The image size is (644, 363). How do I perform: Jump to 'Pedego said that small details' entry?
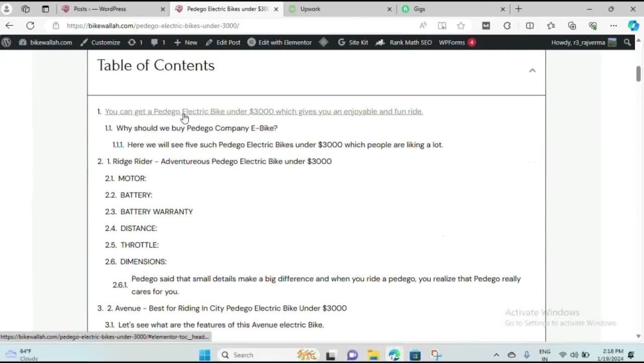[326, 285]
